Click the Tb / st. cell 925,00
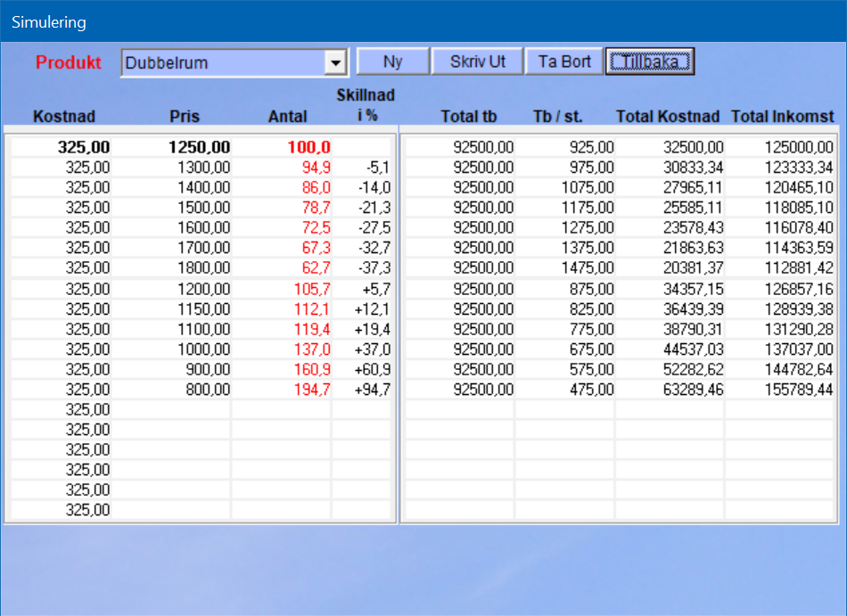Viewport: 847px width, 616px height. [565, 147]
